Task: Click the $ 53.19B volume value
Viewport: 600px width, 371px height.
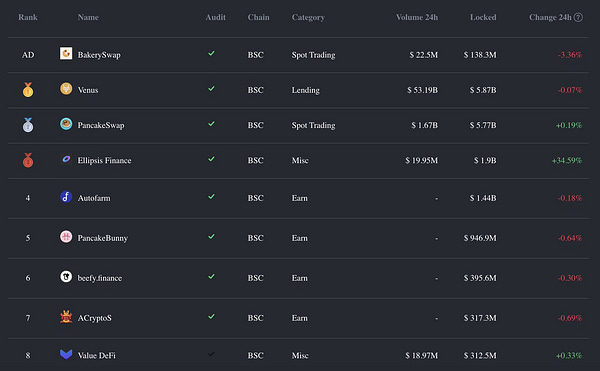Action: point(422,90)
